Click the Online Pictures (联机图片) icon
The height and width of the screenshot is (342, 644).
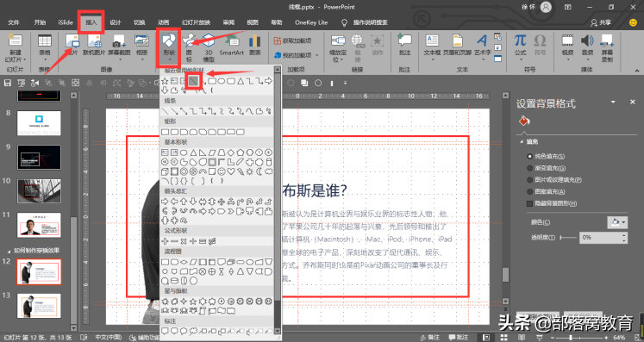point(94,41)
